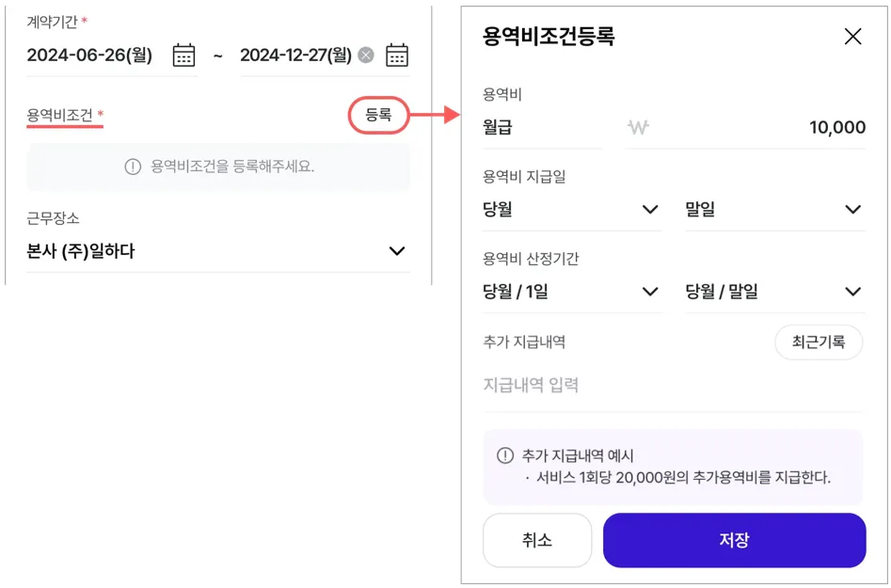Image resolution: width=891 pixels, height=588 pixels.
Task: Select the 월급 pay type field
Action: 541,128
